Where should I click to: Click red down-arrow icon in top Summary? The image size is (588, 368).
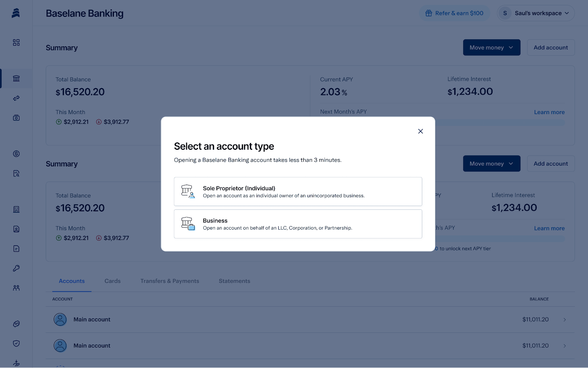point(99,122)
